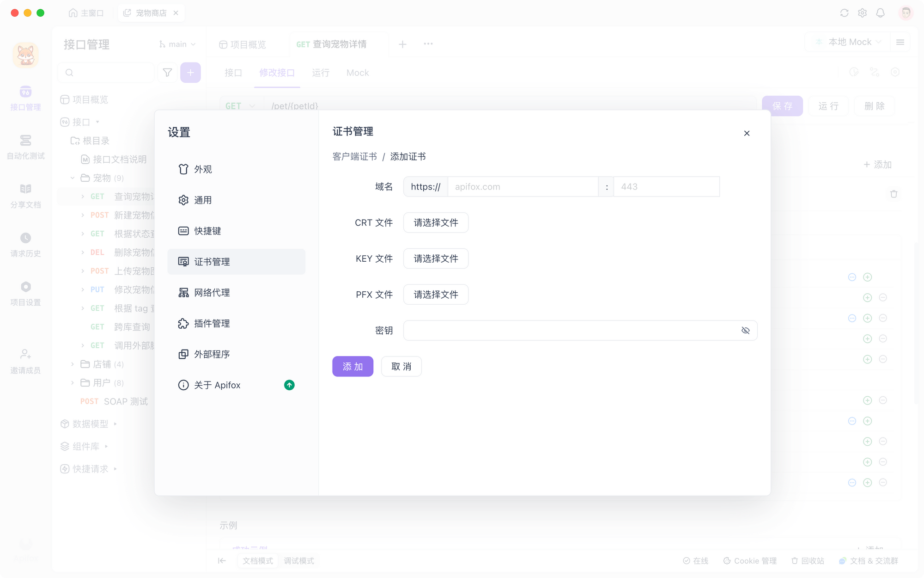Choose a KEY file
This screenshot has height=578, width=924.
coord(436,259)
